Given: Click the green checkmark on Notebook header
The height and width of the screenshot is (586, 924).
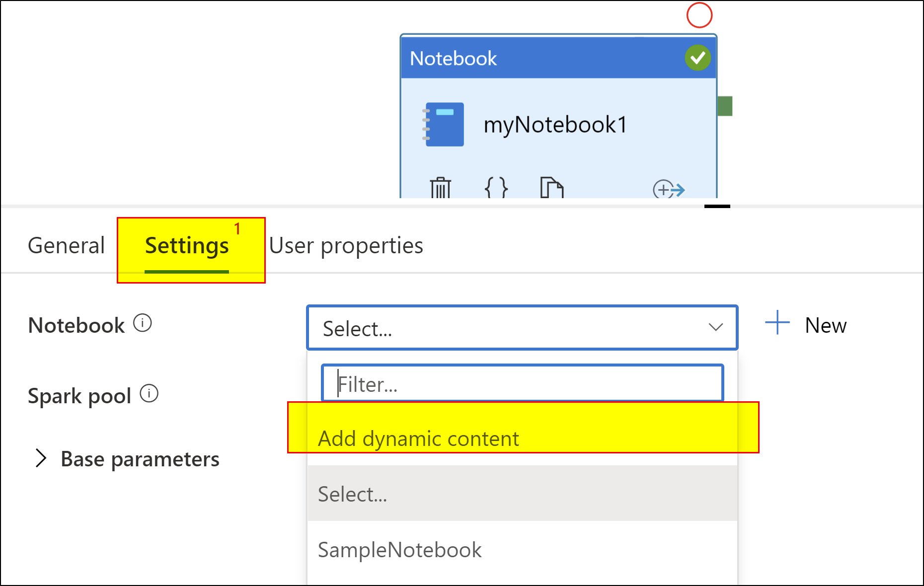Looking at the screenshot, I should (x=697, y=58).
